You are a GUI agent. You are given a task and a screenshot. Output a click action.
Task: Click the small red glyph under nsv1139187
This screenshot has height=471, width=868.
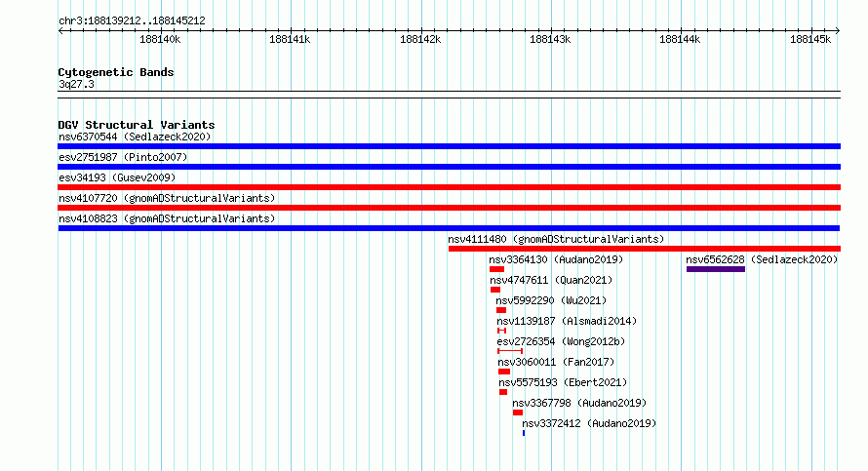[501, 331]
